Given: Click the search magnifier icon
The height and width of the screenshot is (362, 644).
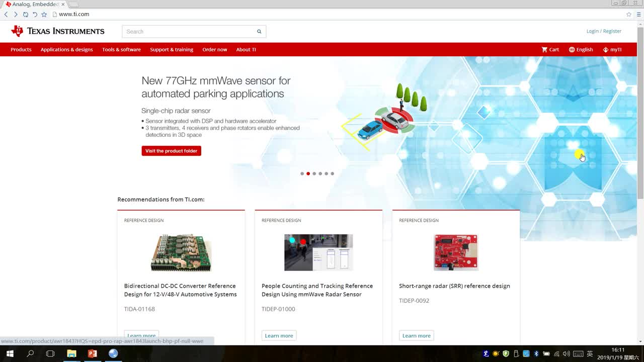Looking at the screenshot, I should 259,32.
